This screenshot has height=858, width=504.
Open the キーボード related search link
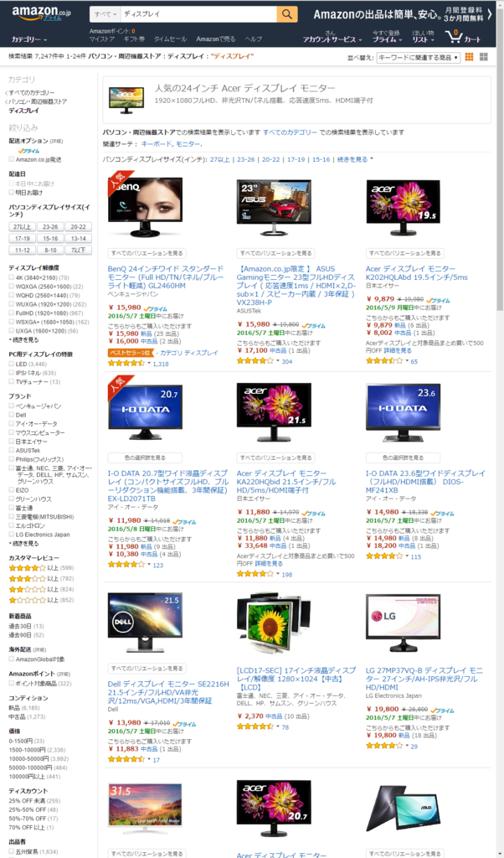tap(156, 144)
